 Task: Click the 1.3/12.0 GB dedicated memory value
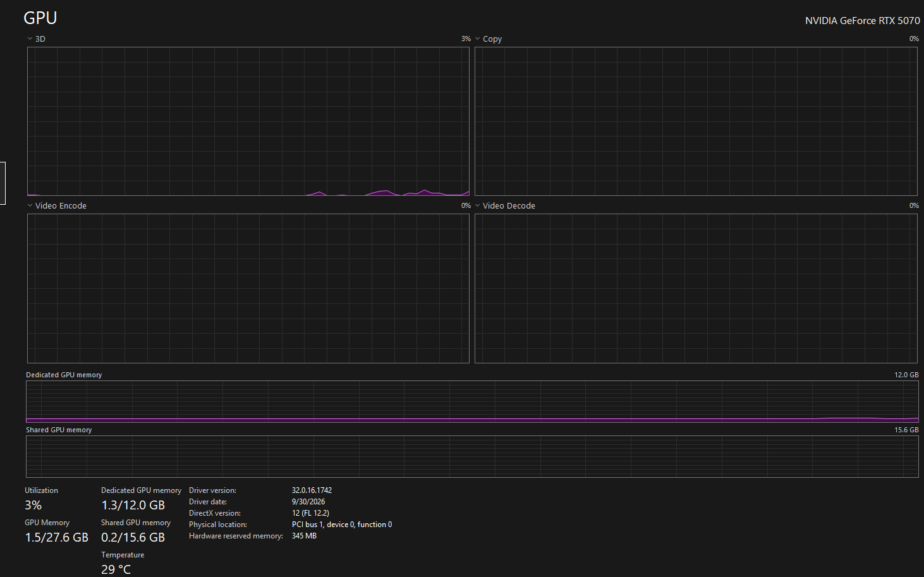tap(133, 505)
